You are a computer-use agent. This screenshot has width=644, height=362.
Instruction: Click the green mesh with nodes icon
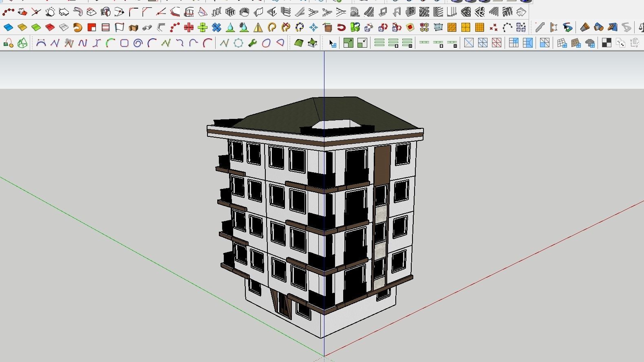point(313,42)
